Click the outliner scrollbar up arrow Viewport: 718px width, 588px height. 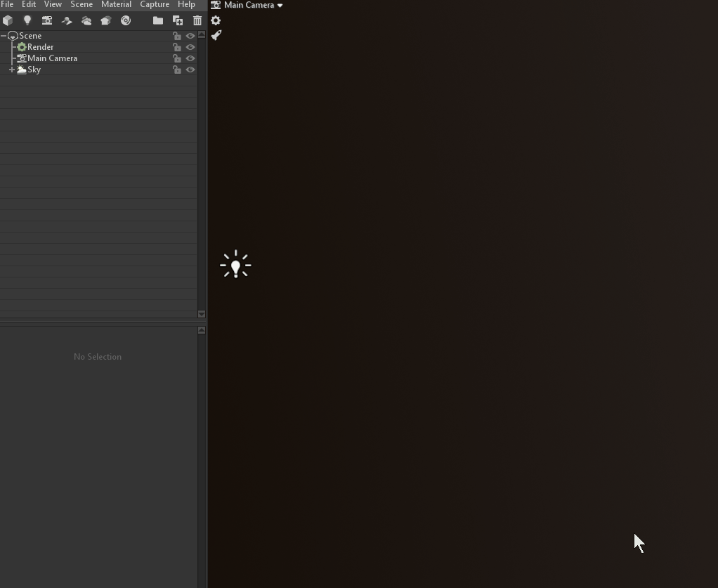click(x=202, y=35)
